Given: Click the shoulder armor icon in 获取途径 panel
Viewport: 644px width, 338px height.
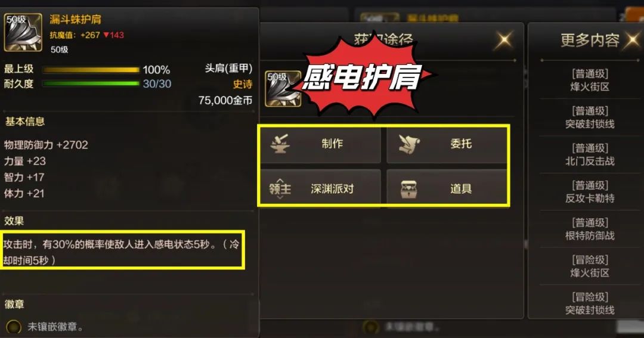Looking at the screenshot, I should coord(283,89).
